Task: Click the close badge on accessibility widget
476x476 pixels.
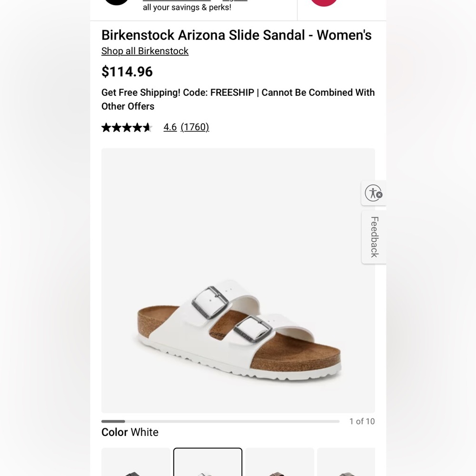Action: point(378,195)
